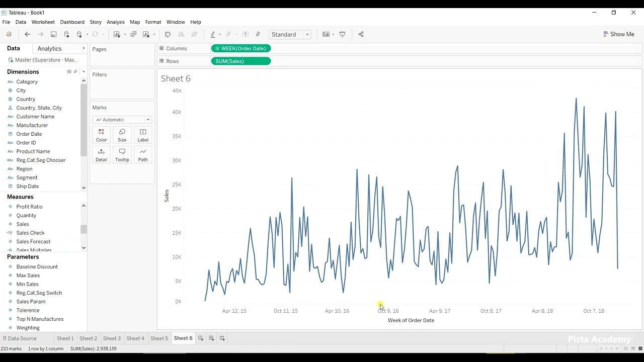
Task: Click the New Worksheet toolbar icon
Action: pos(117,34)
